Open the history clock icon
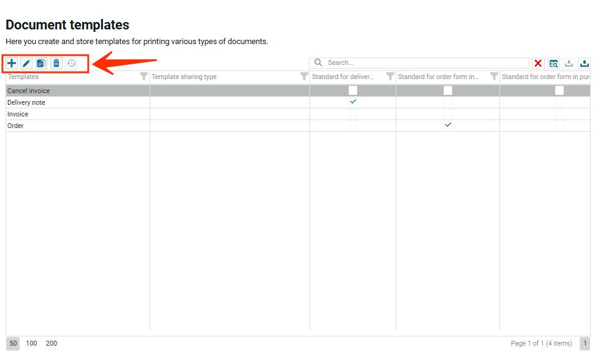 pos(71,63)
